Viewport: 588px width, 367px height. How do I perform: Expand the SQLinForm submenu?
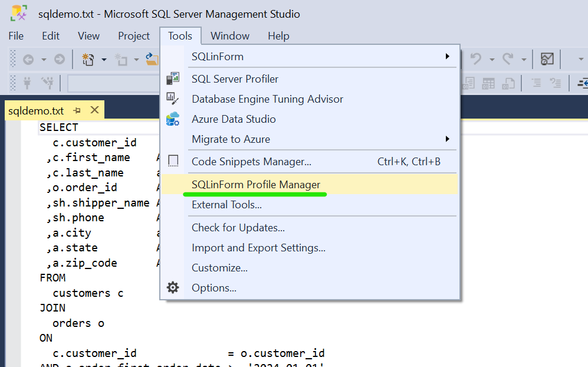click(448, 57)
